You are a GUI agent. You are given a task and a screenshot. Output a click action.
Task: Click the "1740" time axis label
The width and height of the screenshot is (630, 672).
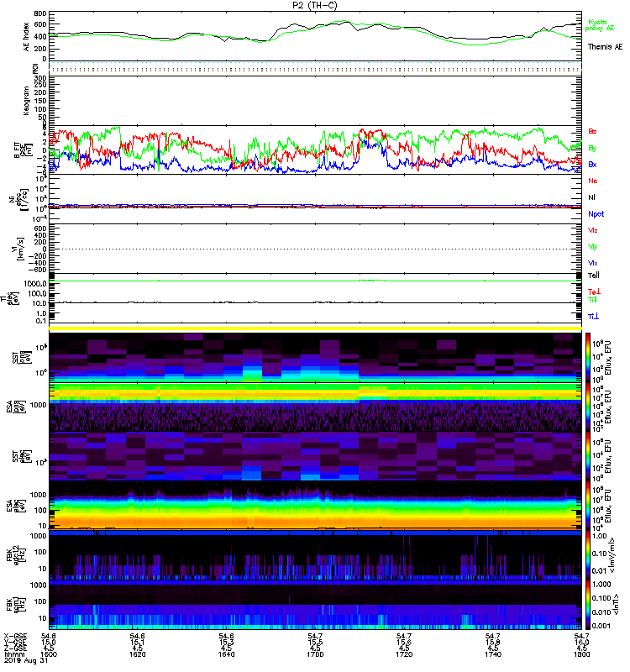pos(493,654)
